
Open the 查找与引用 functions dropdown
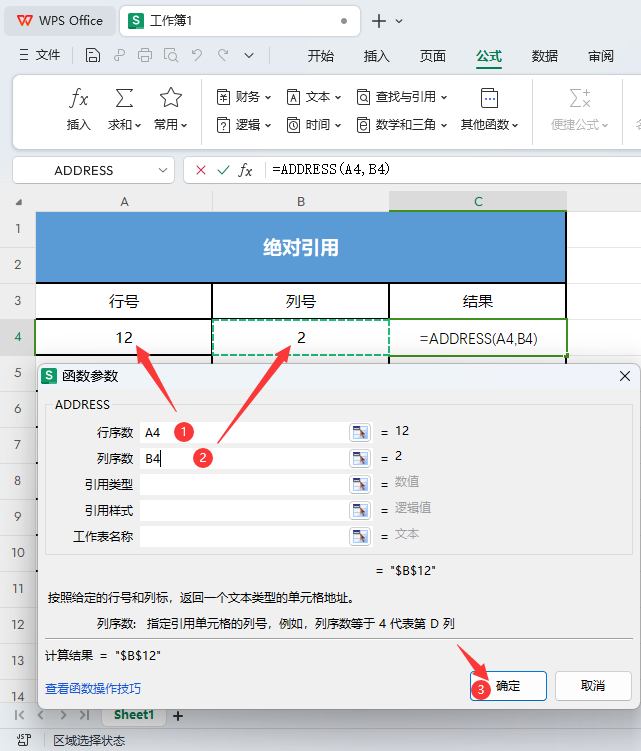pos(402,97)
